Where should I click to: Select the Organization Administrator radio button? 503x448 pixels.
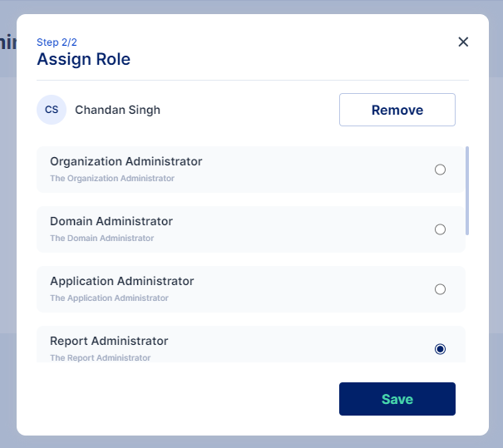pyautogui.click(x=440, y=170)
